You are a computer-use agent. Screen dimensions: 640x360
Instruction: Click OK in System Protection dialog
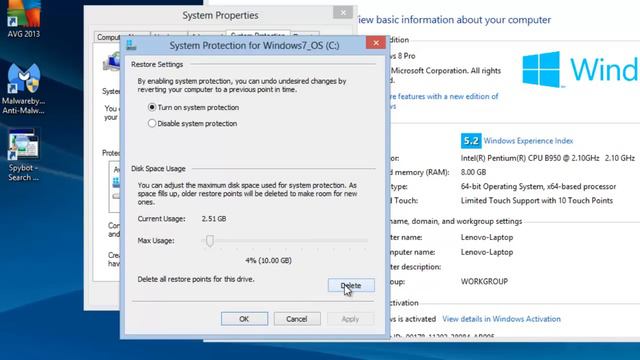pyautogui.click(x=244, y=319)
